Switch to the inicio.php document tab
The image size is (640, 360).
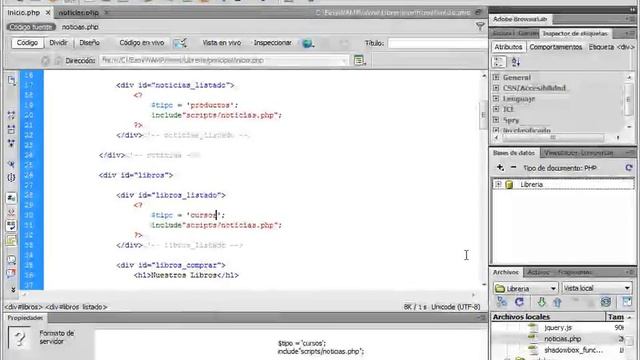tap(24, 13)
